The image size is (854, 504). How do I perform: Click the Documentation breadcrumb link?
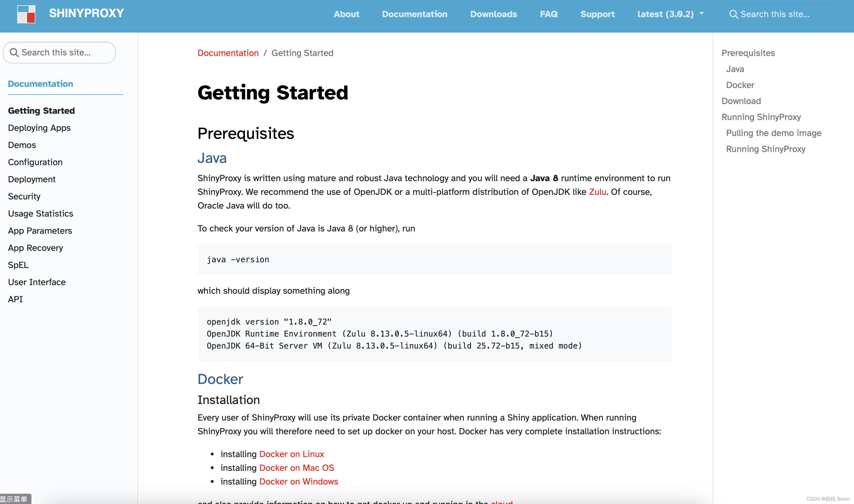click(228, 53)
